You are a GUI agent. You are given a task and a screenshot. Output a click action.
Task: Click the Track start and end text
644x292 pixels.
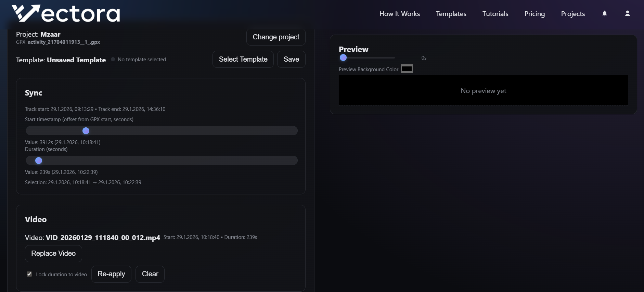point(95,109)
